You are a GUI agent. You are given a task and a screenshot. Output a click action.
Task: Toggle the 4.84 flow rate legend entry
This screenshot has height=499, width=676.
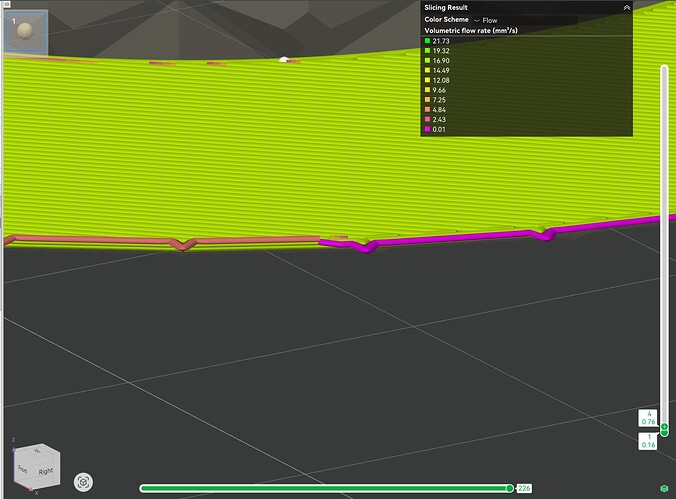coord(435,110)
